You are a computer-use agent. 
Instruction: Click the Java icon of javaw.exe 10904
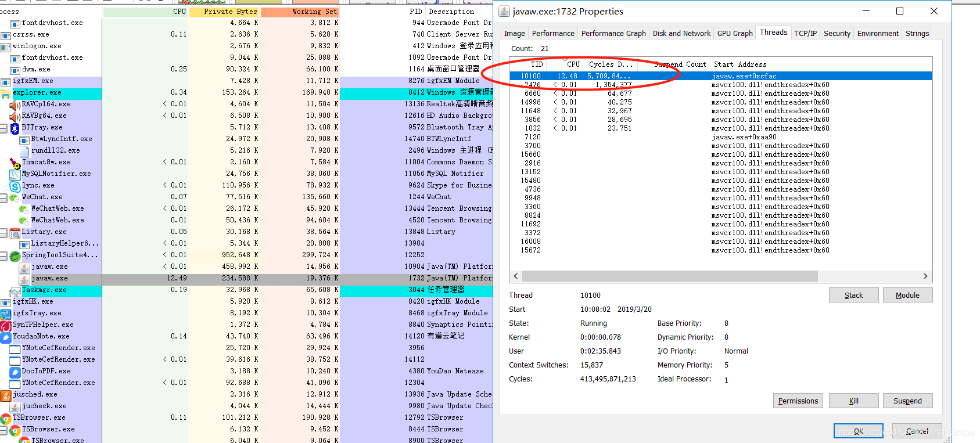coord(24,267)
